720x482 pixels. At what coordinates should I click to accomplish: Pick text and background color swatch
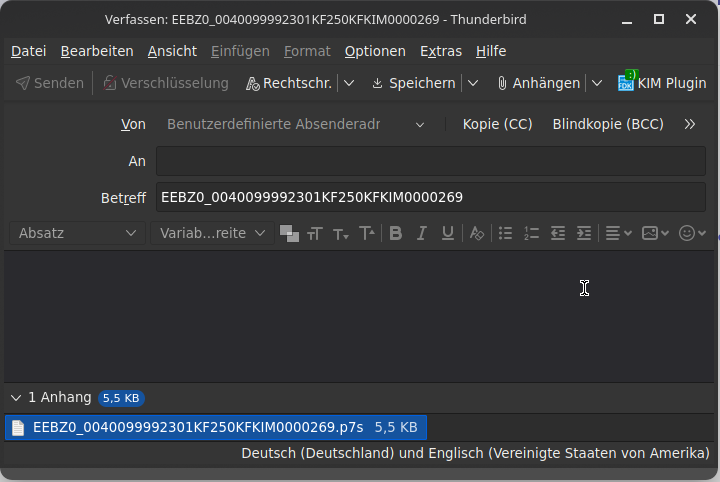[x=289, y=233]
